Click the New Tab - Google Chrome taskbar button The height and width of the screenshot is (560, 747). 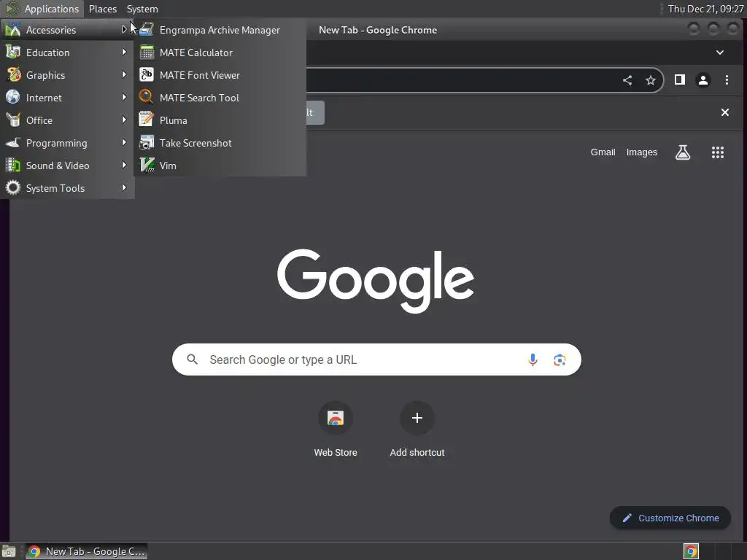point(86,551)
